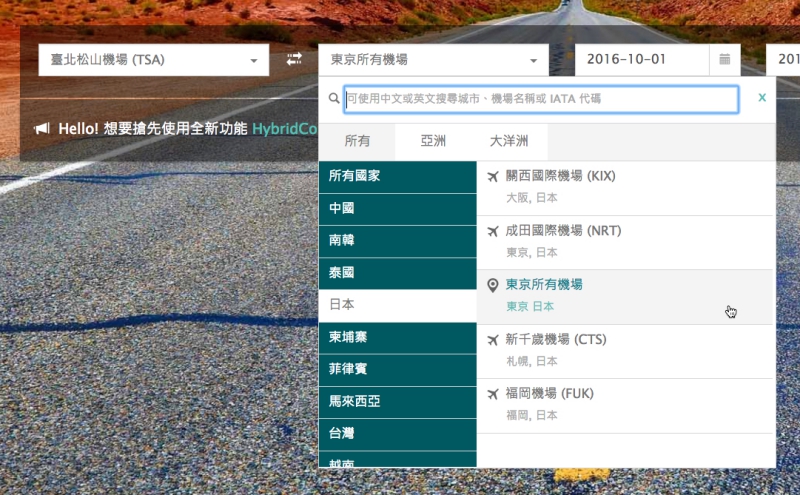Select 東京所有機場 option
The image size is (800, 495).
pos(626,297)
